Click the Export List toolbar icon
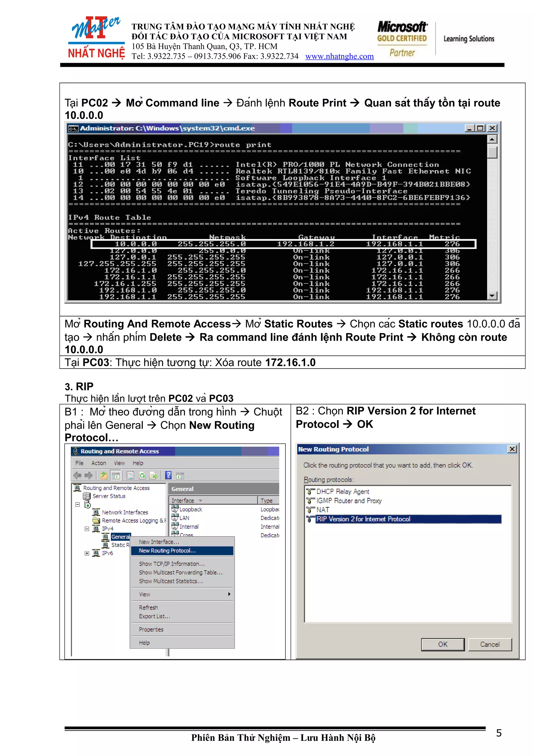 [x=153, y=476]
